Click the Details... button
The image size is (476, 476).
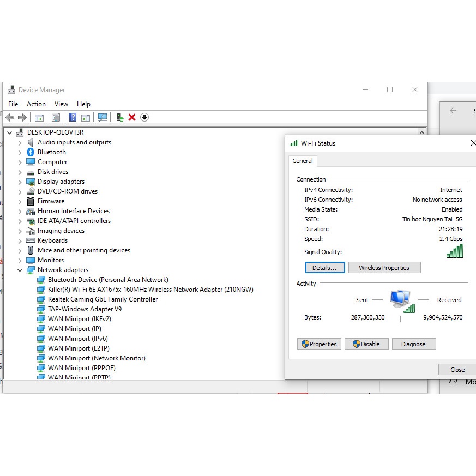coord(325,268)
